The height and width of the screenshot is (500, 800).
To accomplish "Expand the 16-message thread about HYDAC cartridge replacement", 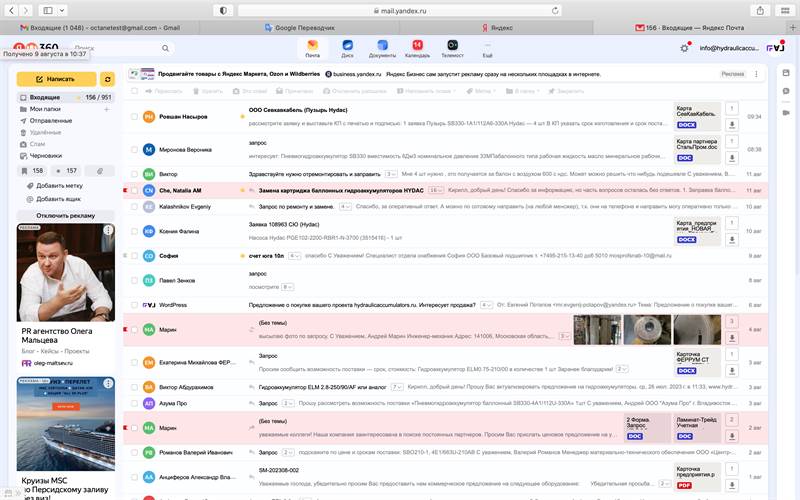I will tap(436, 190).
